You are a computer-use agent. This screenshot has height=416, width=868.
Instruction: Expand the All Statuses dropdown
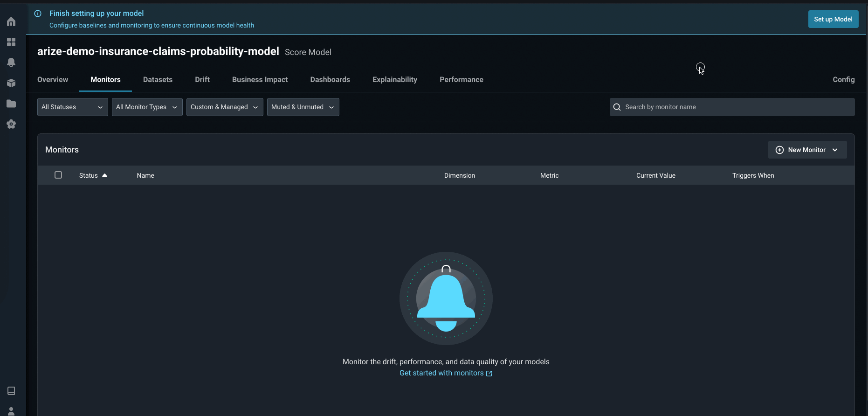73,107
